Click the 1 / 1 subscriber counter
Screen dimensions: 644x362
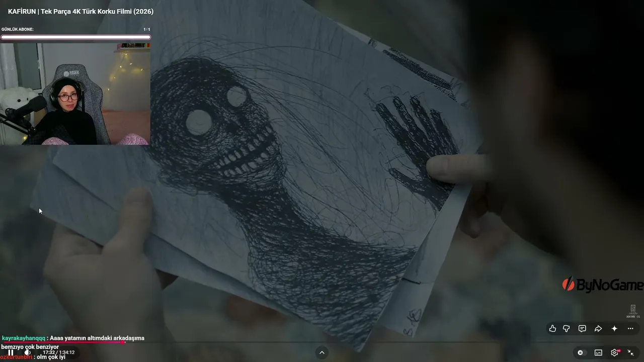[x=146, y=29]
